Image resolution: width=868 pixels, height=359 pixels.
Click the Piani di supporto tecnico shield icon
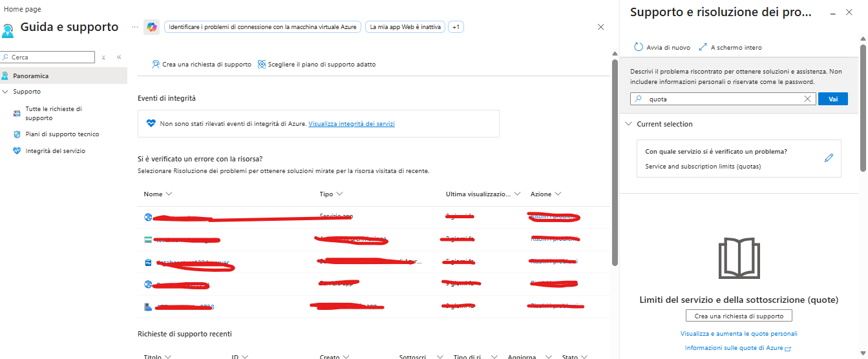17,134
